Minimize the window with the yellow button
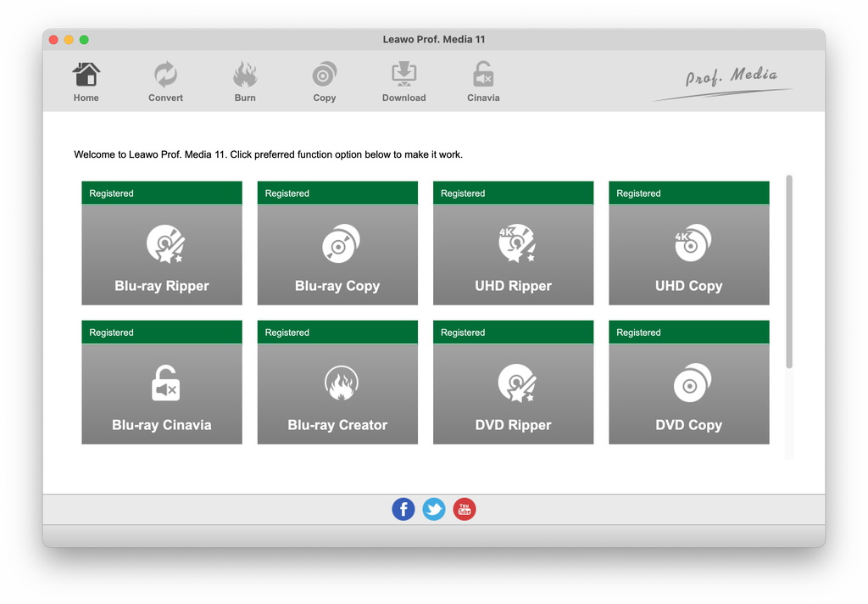 tap(69, 39)
